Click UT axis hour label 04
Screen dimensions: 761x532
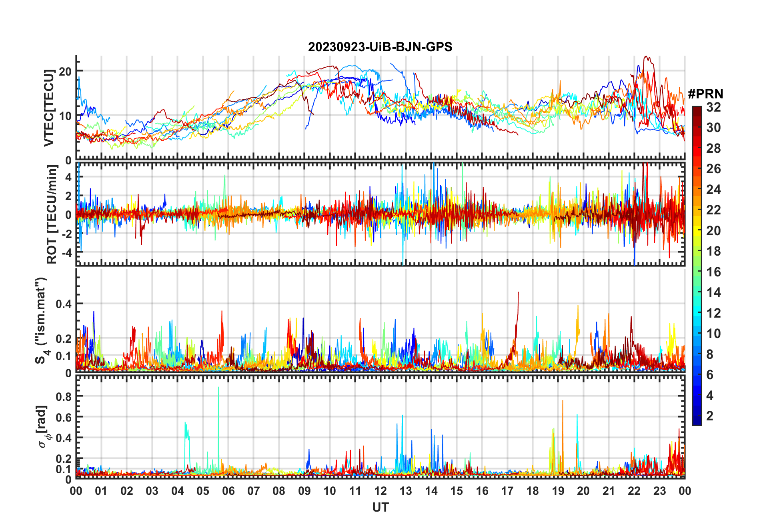pos(178,491)
